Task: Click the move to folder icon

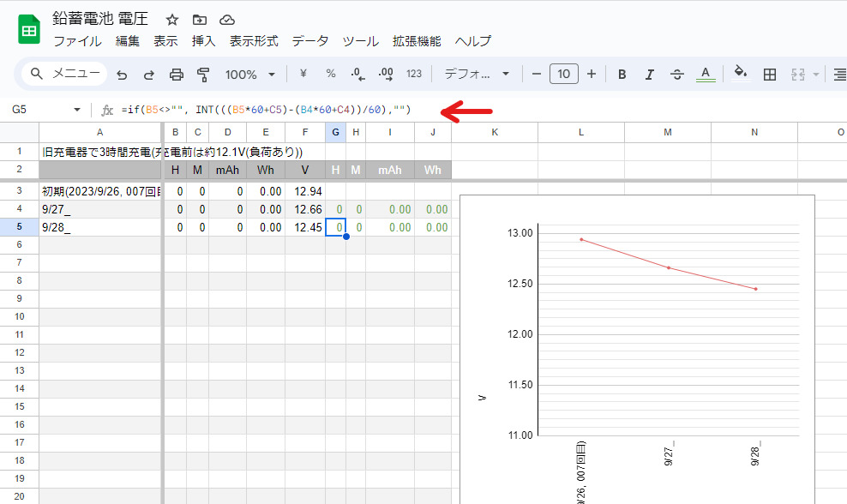Action: click(x=199, y=20)
